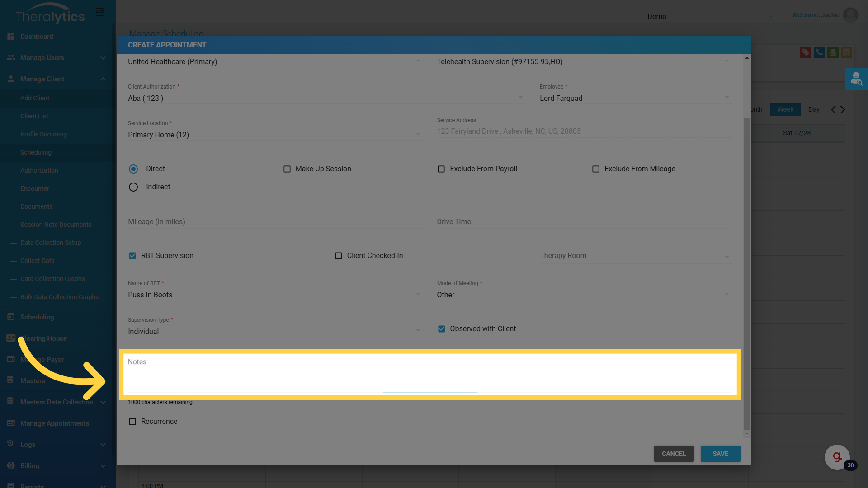
Task: Collapse sidebar with the menu toggle icon
Action: (x=100, y=12)
